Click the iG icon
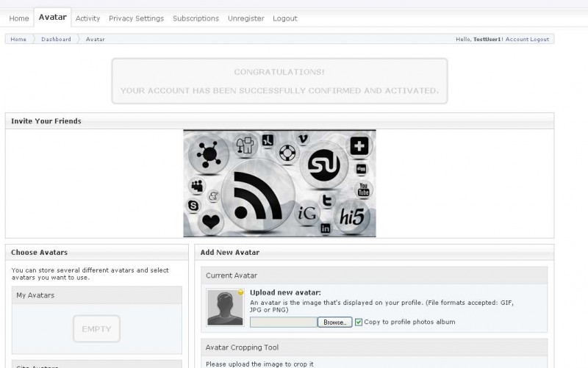588x368 pixels. pos(307,214)
